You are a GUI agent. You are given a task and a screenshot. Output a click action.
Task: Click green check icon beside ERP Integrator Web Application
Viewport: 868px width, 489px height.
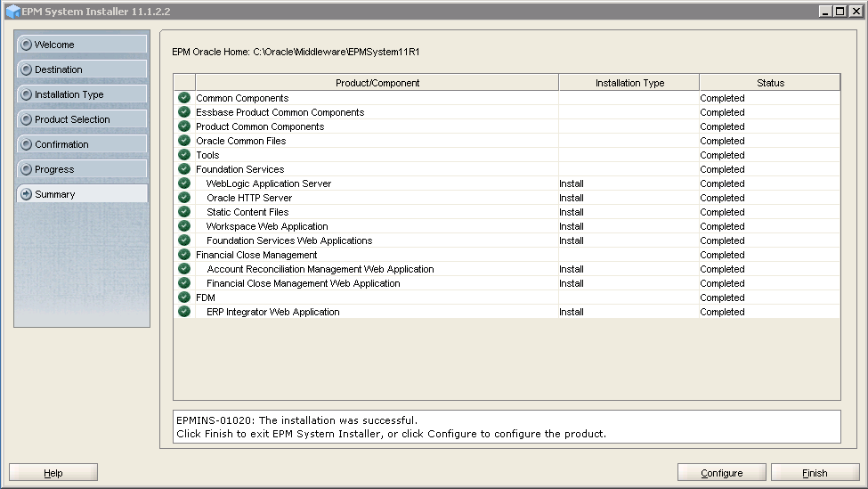[184, 312]
